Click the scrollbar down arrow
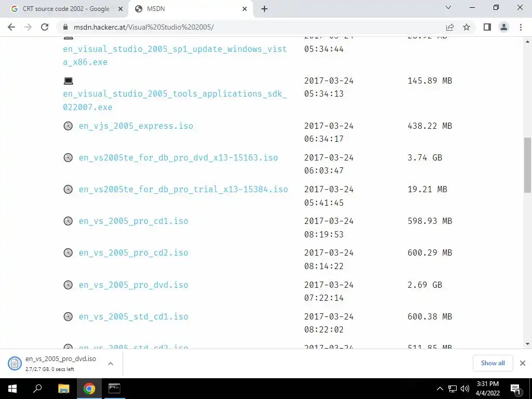This screenshot has width=532, height=399. 527,344
